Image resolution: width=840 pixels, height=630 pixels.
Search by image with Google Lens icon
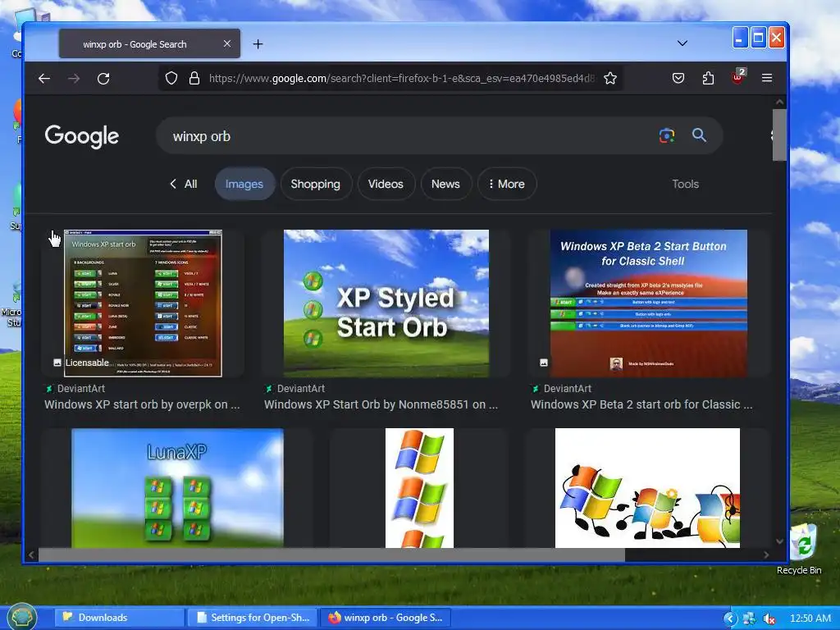[x=666, y=135]
